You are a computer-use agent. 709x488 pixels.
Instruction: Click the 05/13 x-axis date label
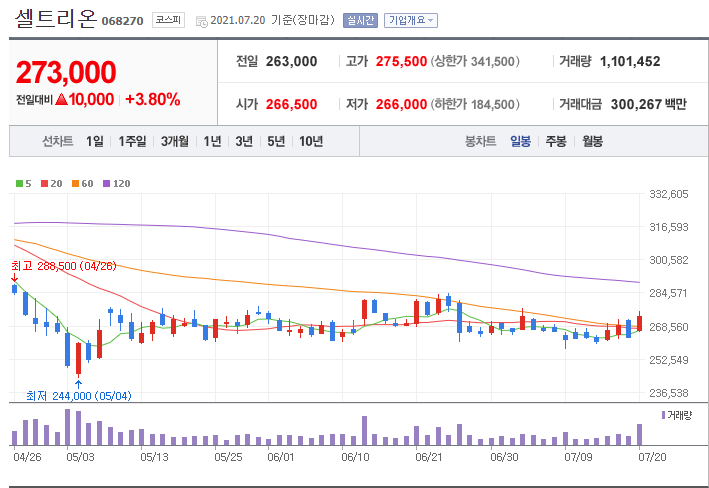(x=154, y=457)
